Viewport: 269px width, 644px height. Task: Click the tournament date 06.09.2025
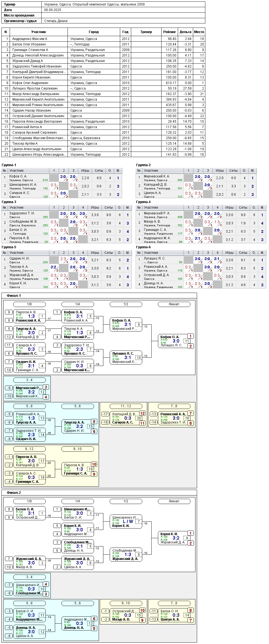pos(53,10)
